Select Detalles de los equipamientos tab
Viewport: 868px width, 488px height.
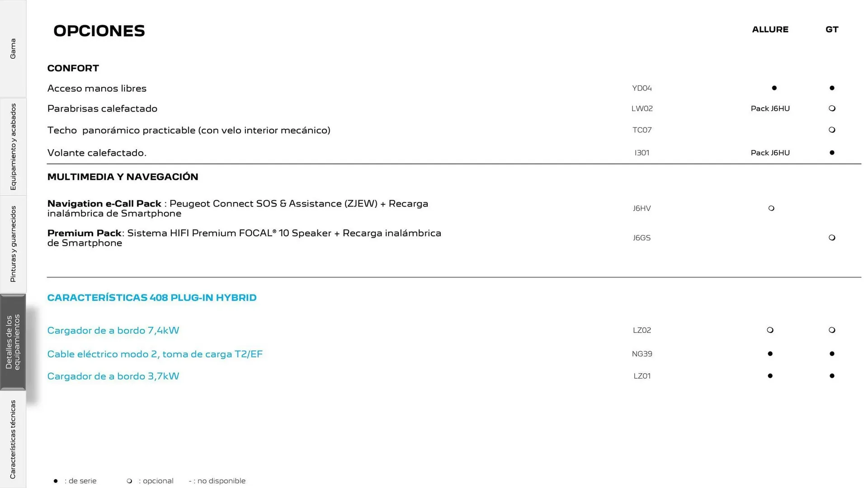coord(13,342)
